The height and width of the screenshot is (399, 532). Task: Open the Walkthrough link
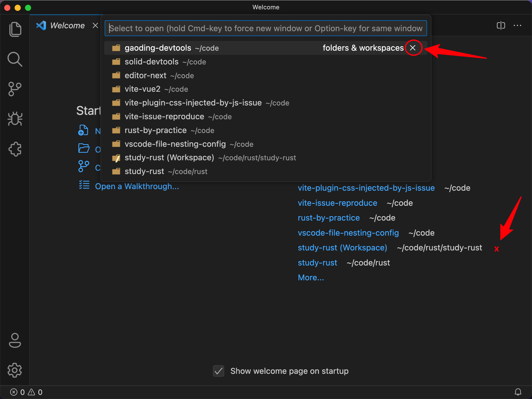click(x=137, y=186)
